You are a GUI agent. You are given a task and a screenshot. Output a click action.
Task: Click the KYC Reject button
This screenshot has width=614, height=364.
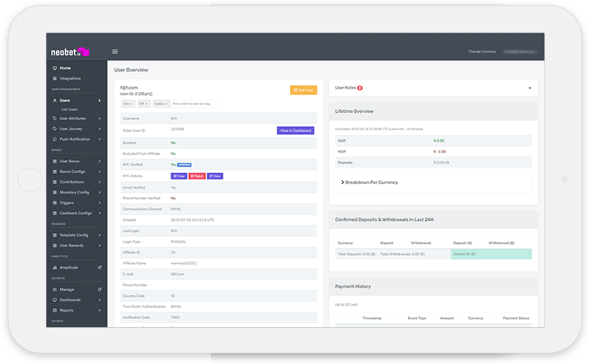click(197, 176)
